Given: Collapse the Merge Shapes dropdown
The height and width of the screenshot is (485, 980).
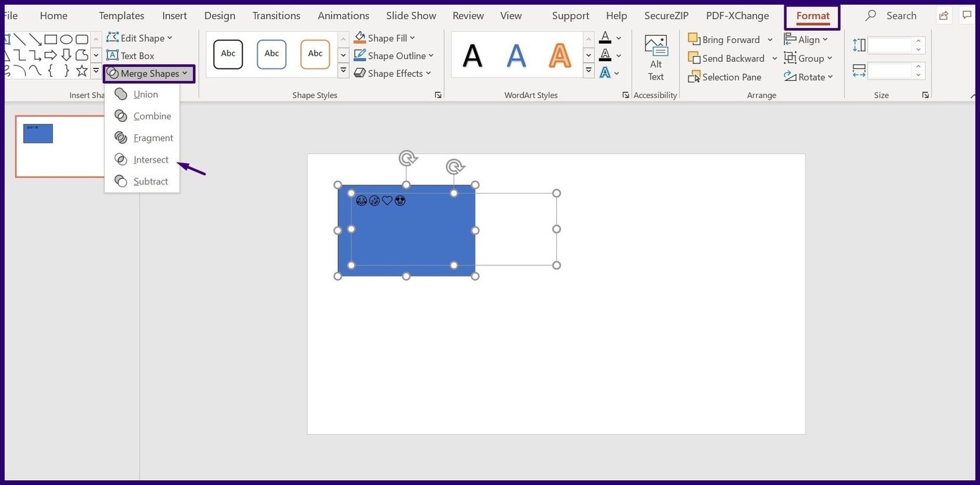Looking at the screenshot, I should tap(149, 73).
